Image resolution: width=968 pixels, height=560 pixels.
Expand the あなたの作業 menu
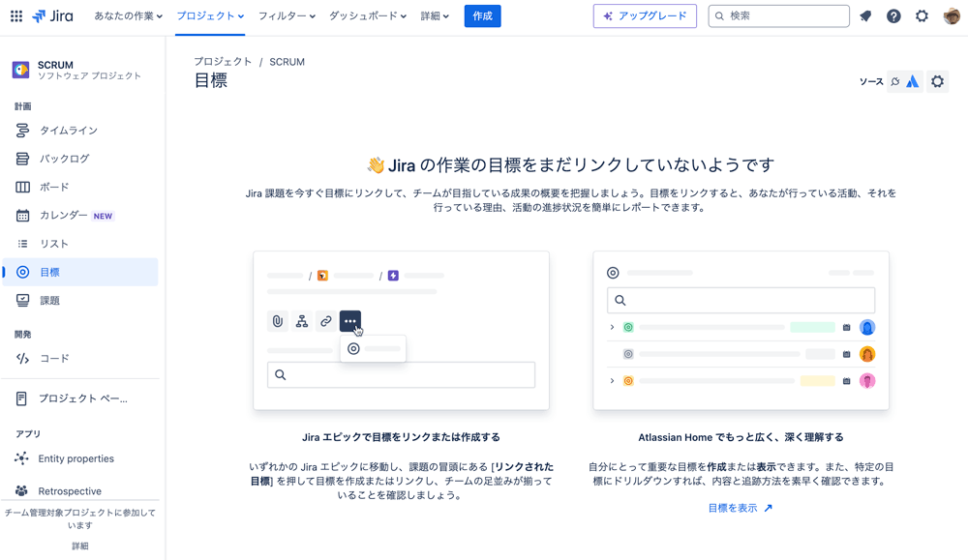tap(129, 16)
